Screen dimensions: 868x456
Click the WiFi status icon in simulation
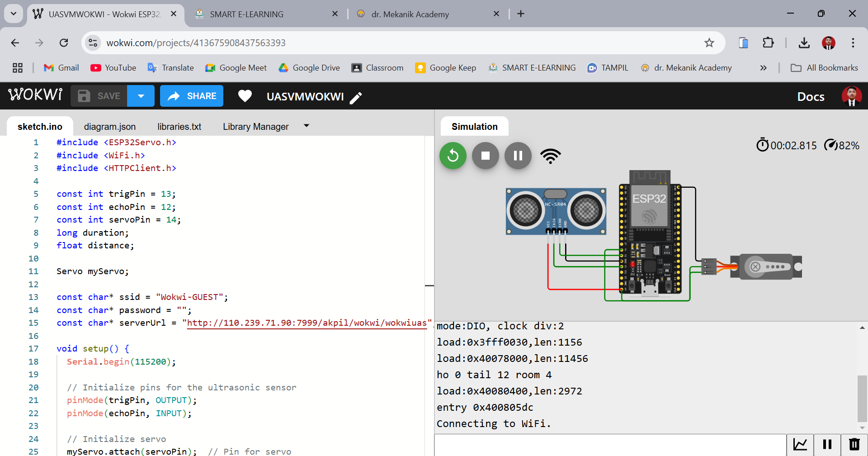(551, 156)
